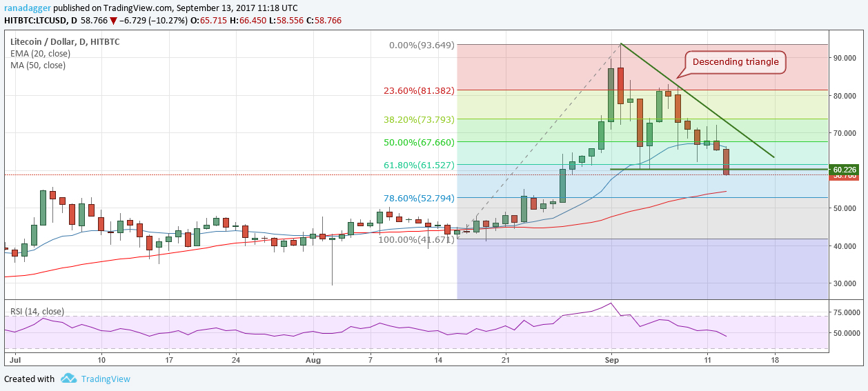Select the Descending triangle callout label
This screenshot has width=868, height=391.
pos(735,62)
